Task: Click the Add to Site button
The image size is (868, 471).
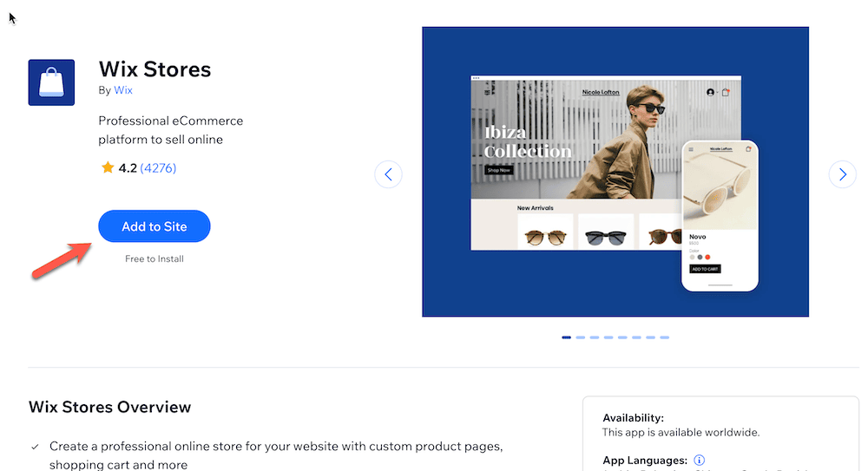Action: 155,226
